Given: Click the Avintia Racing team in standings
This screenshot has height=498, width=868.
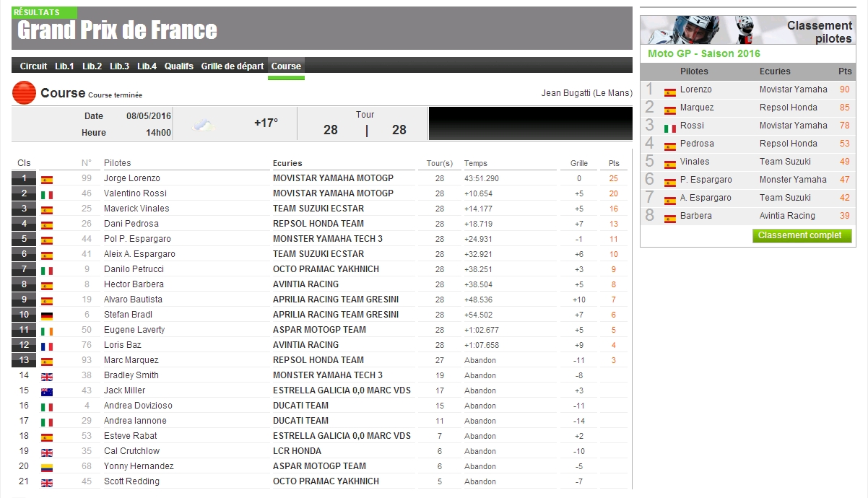Looking at the screenshot, I should (787, 216).
